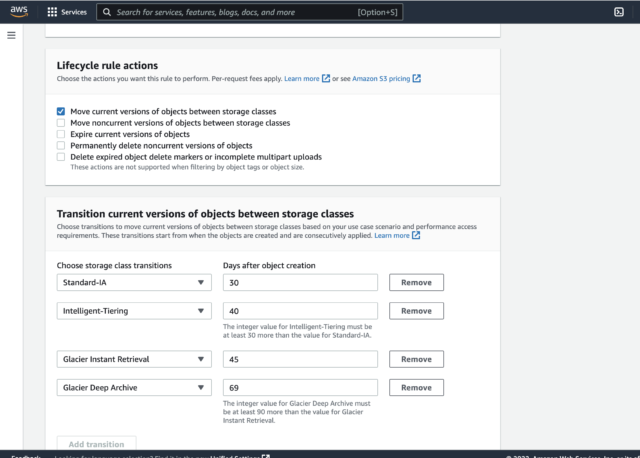This screenshot has height=458, width=640.
Task: Click the days field containing 69
Action: [300, 388]
